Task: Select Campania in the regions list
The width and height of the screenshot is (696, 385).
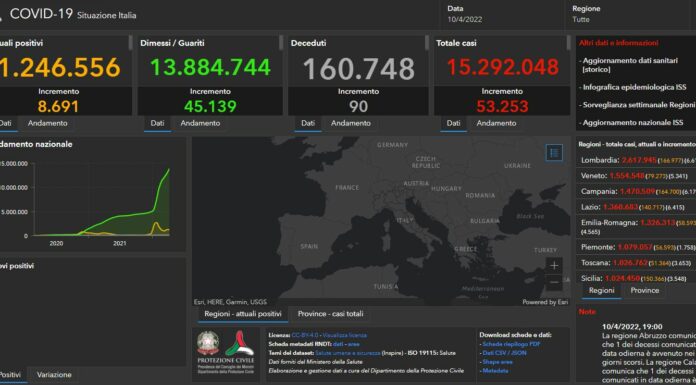Action: pos(637,191)
